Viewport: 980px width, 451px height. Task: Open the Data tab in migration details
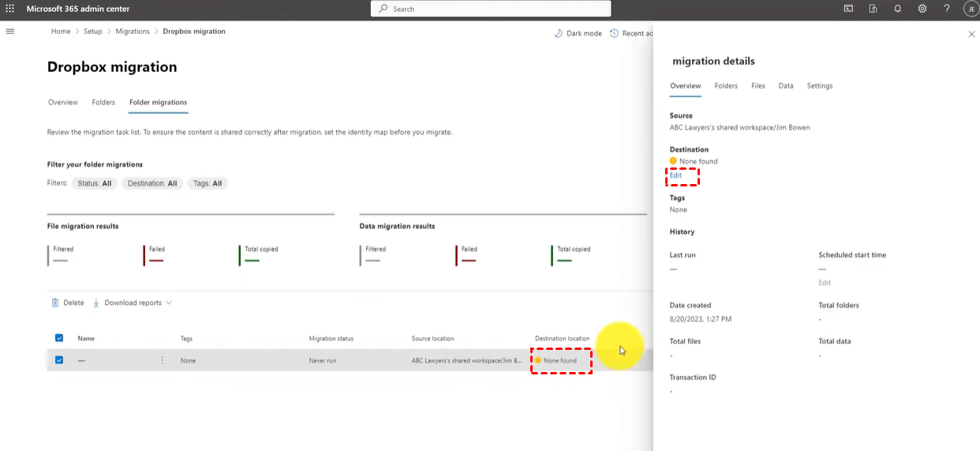(786, 85)
